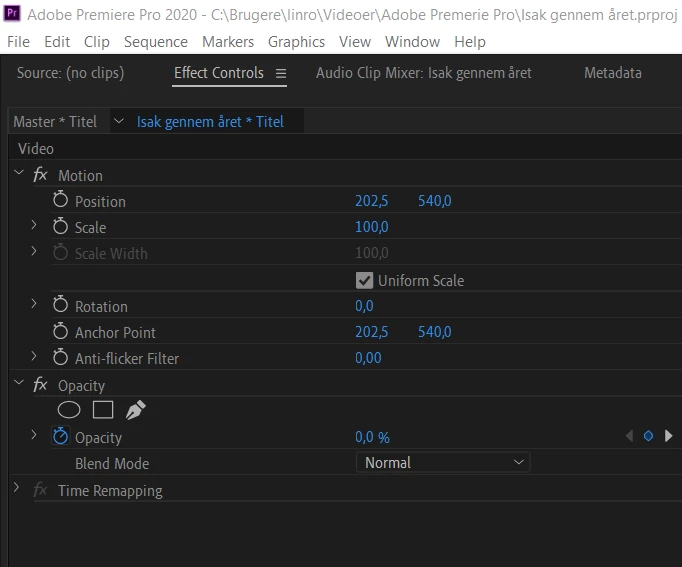682x567 pixels.
Task: Select the Effect Controls tab
Action: 219,73
